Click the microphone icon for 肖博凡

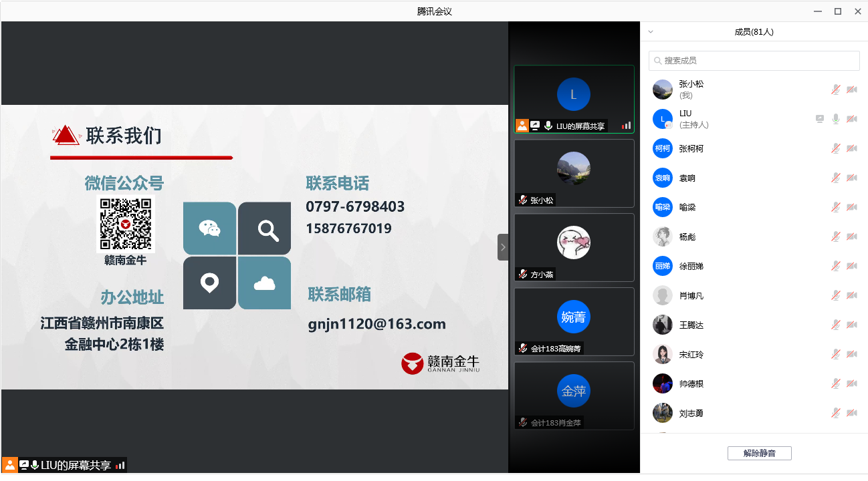(835, 295)
